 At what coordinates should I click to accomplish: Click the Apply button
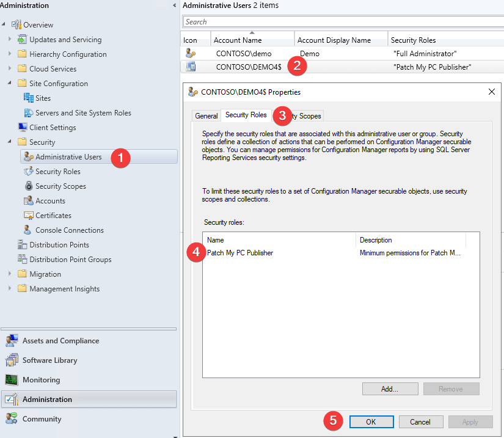pyautogui.click(x=470, y=422)
